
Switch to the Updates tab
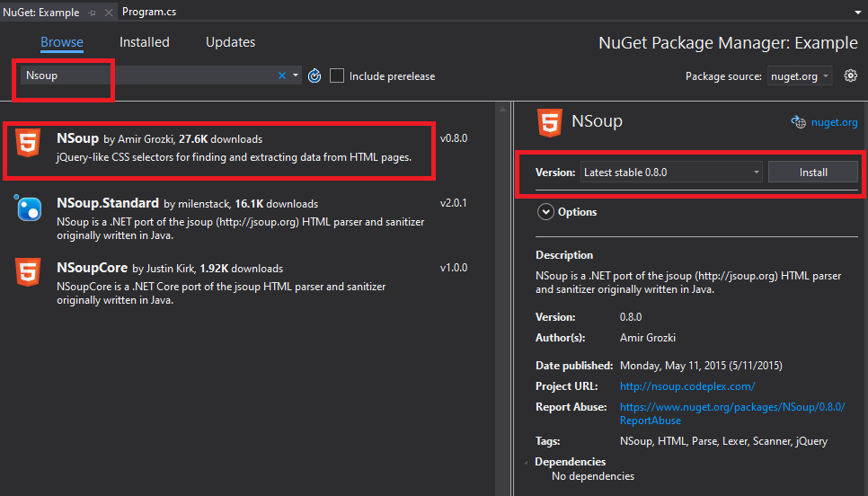(230, 42)
